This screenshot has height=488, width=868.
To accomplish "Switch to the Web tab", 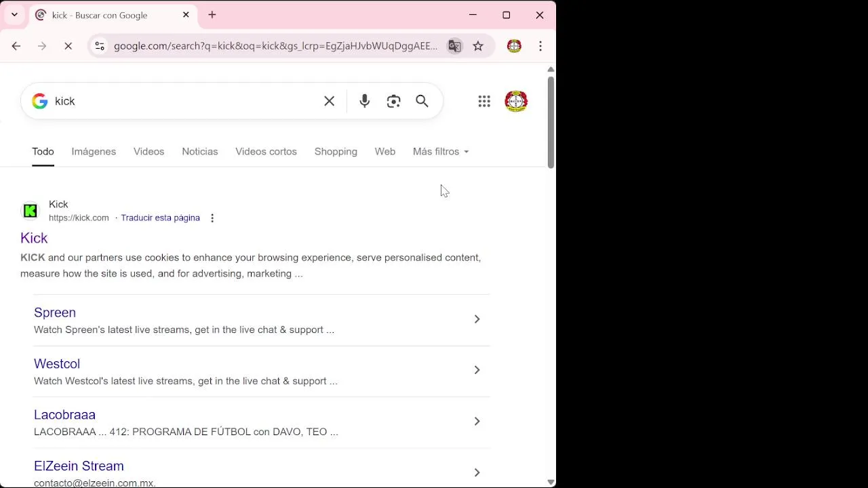I will tap(385, 152).
